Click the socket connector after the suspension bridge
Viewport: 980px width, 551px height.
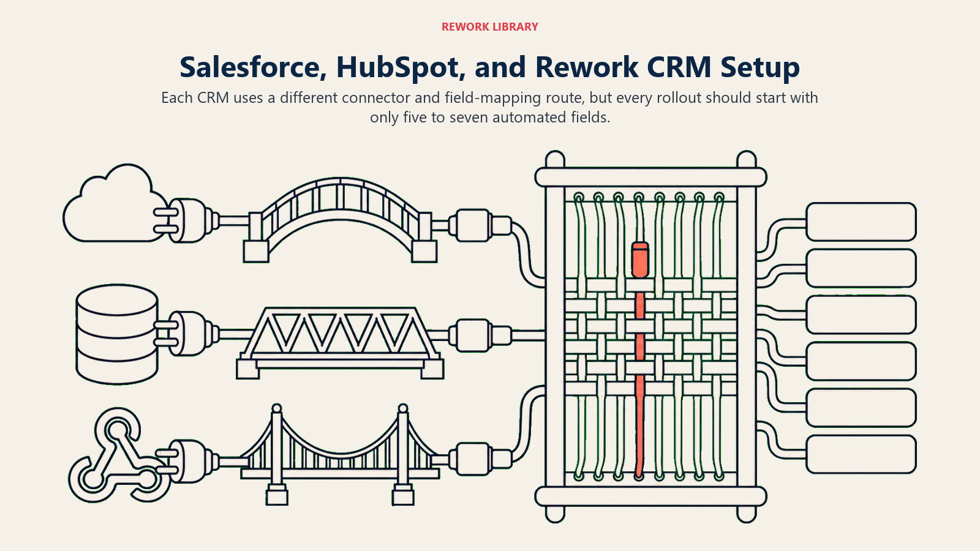480,459
